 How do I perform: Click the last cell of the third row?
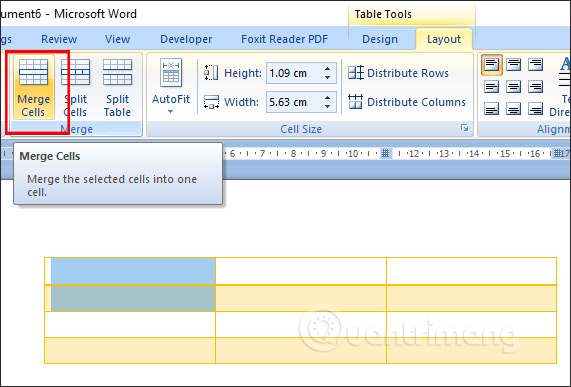click(x=471, y=324)
